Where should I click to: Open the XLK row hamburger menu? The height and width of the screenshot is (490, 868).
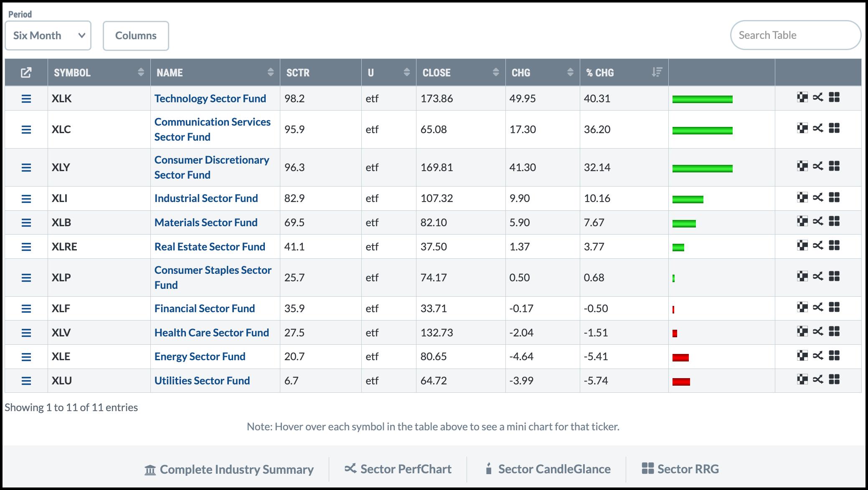pyautogui.click(x=26, y=99)
